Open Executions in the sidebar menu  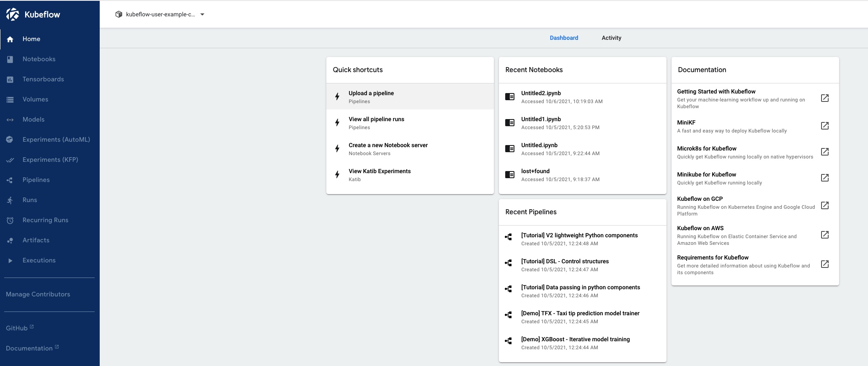50,260
